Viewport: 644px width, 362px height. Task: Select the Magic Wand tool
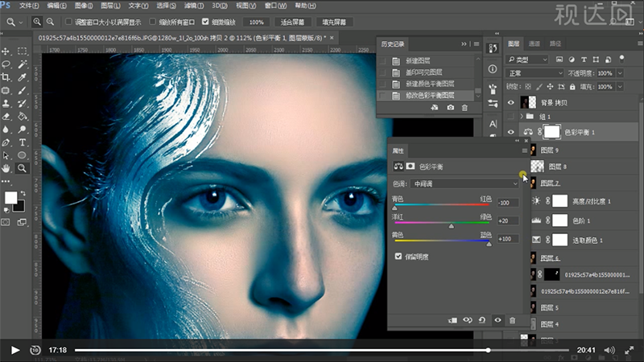tap(23, 64)
